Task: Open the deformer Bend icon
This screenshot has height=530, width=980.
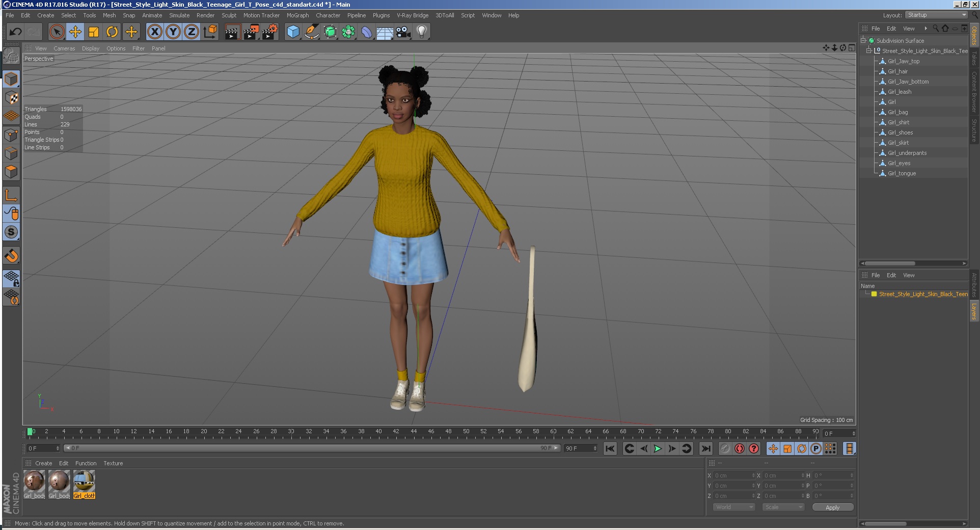Action: [367, 32]
